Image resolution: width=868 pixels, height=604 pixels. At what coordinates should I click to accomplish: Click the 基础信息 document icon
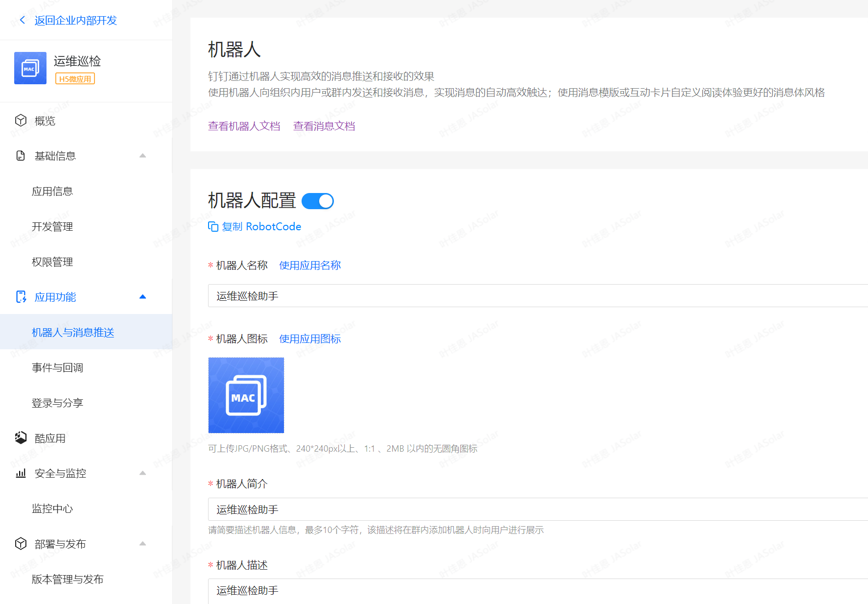coord(21,156)
